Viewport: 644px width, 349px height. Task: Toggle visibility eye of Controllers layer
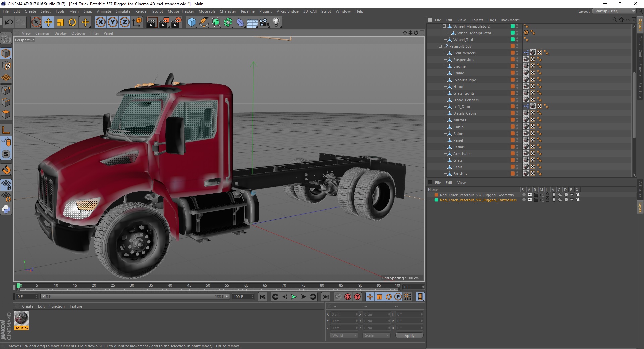(x=530, y=200)
